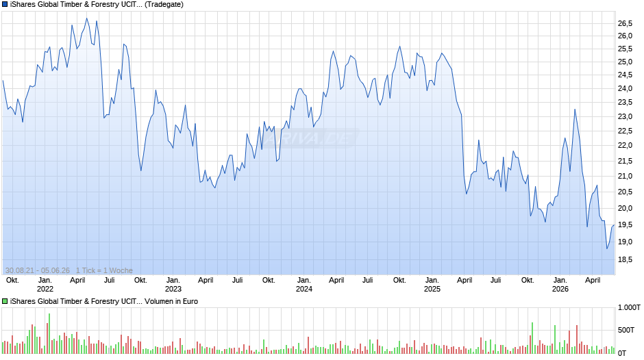Click the 22,0 price axis label
644x360 pixels.
coord(625,146)
